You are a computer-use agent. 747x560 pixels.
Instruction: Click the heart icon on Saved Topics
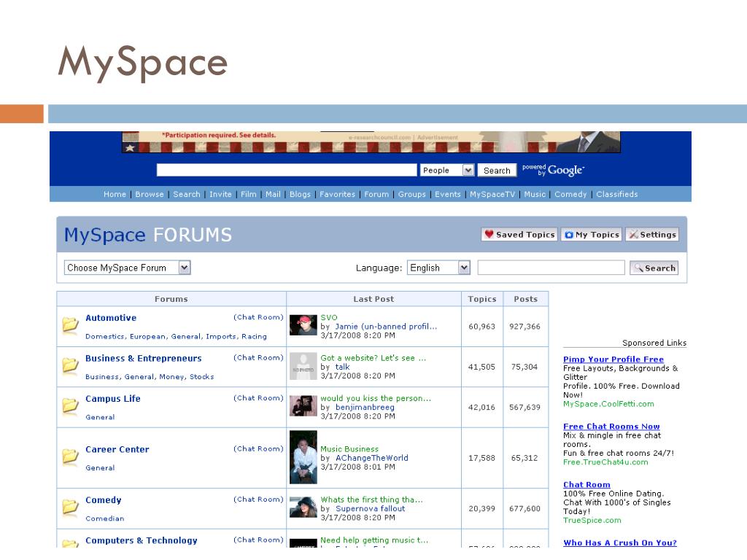coord(489,234)
